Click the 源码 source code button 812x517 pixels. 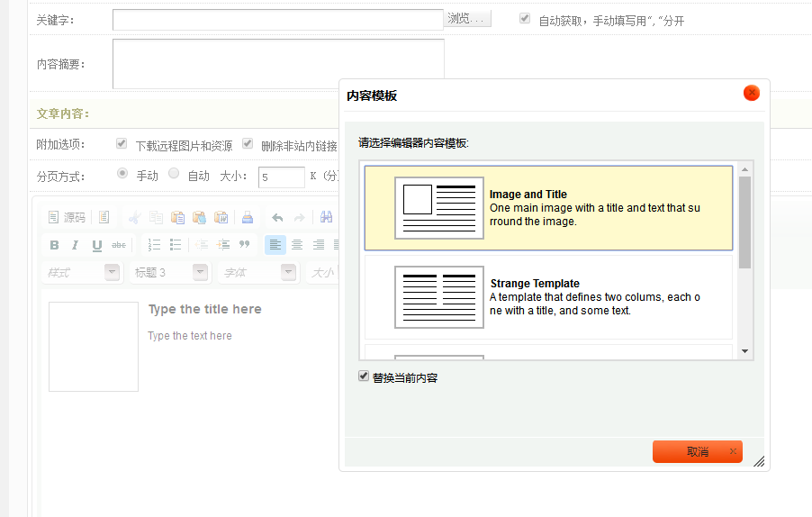coord(67,217)
